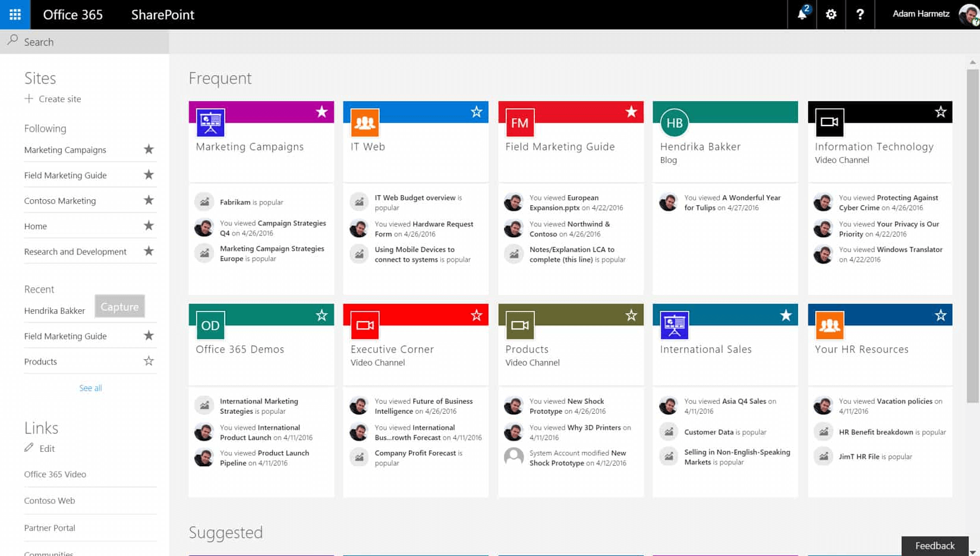Click the Executive Corner video icon

(x=365, y=326)
